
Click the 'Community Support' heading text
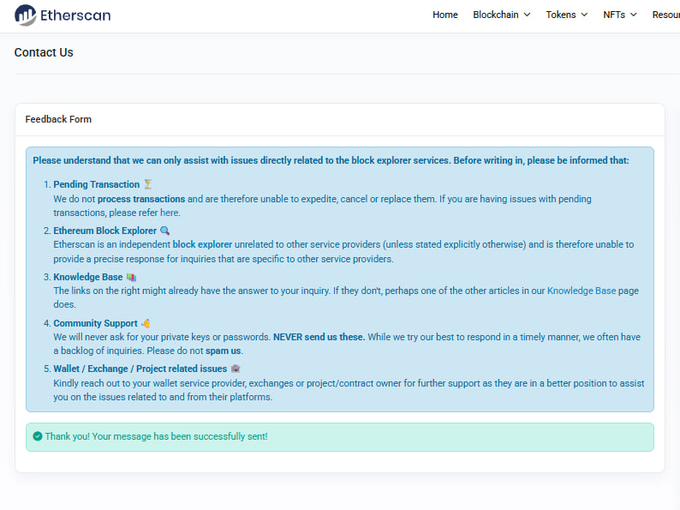point(95,324)
